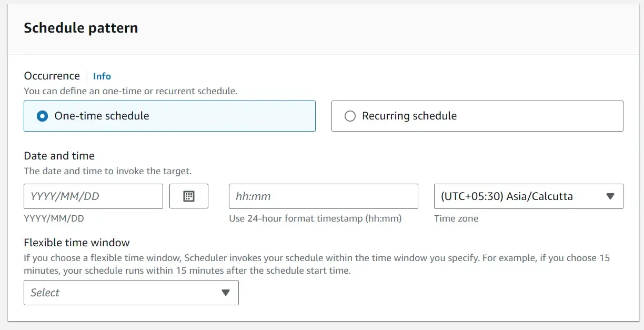Click the dropdown arrow on the time zone selector
644x330 pixels.
[x=610, y=196]
